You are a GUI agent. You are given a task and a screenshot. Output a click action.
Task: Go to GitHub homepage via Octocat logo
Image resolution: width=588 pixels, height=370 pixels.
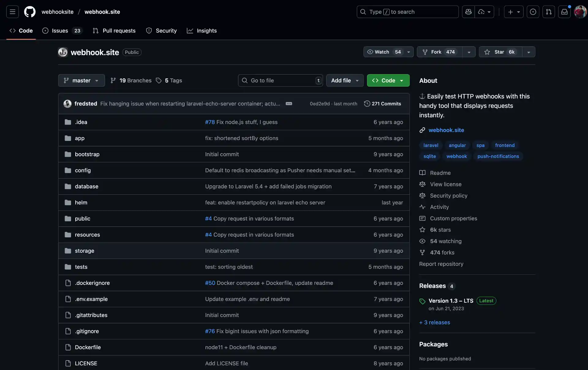coord(30,12)
